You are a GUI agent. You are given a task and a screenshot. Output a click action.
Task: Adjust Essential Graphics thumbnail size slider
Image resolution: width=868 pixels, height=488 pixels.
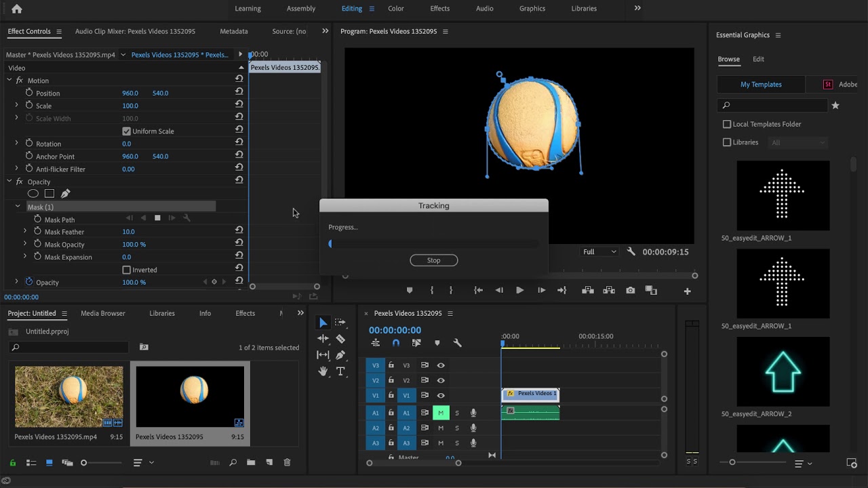click(x=732, y=462)
